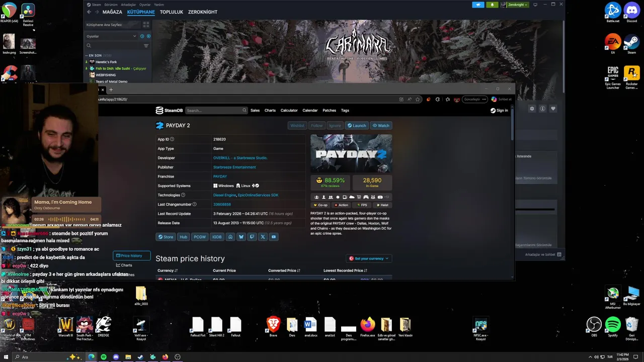Screen dimensions: 644x362
Task: Click the App ID help icon
Action: pos(172,139)
